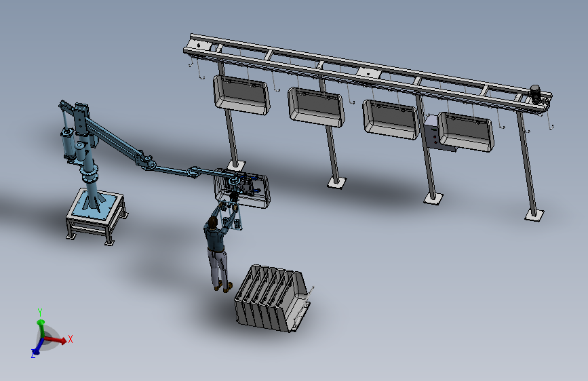Screen dimensions: 588x381
Task: Select the panel held by the manipulator gripper
Action: [242, 189]
